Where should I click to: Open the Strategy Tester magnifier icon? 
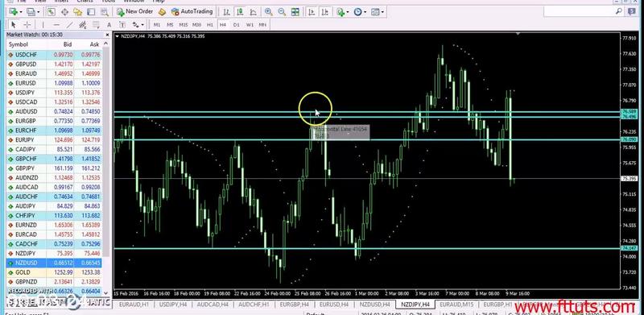104,11
